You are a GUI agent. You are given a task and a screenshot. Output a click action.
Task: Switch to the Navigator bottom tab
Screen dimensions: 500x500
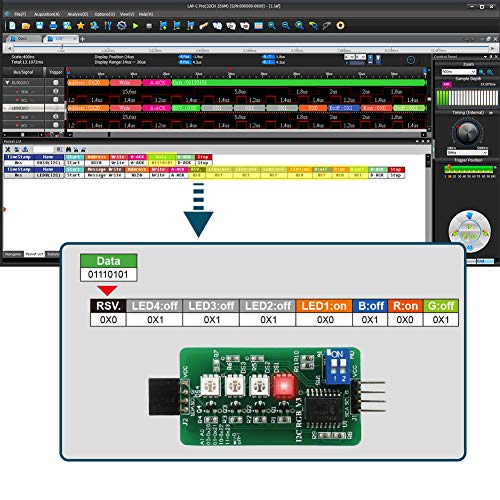coord(13,254)
